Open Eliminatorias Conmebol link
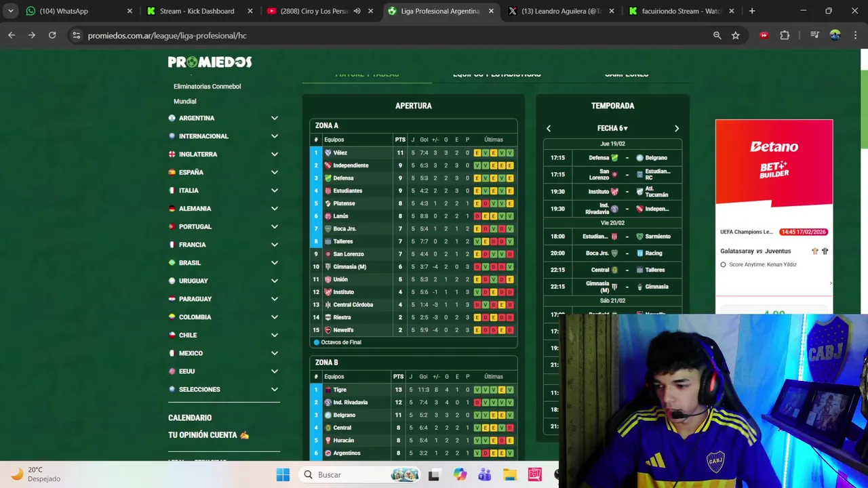This screenshot has height=488, width=868. [207, 86]
